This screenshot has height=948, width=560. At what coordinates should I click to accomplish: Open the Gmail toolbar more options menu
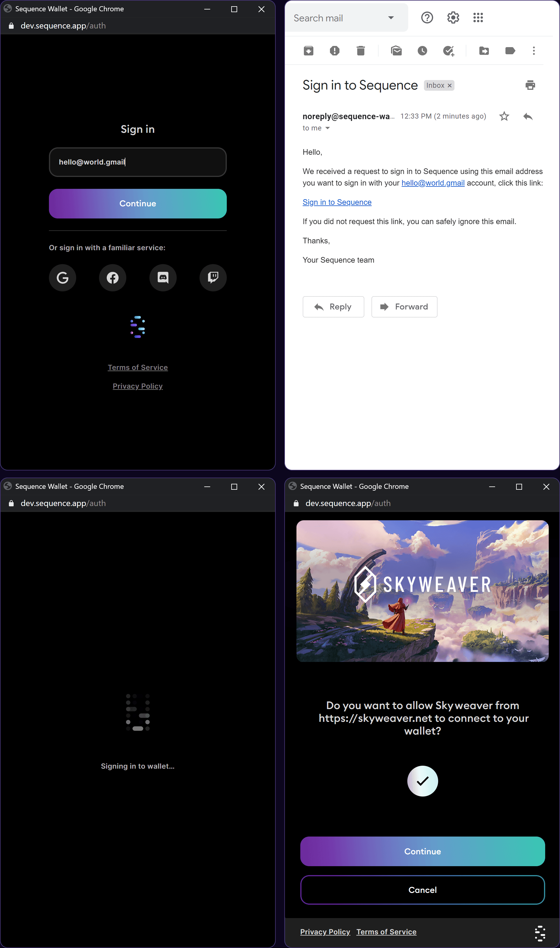pyautogui.click(x=534, y=51)
